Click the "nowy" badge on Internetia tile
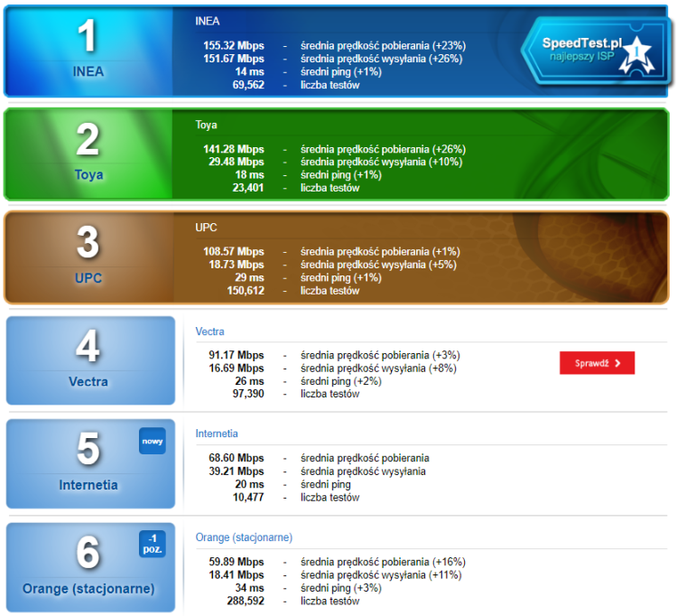Viewport: 677px width, 616px height. [x=153, y=441]
